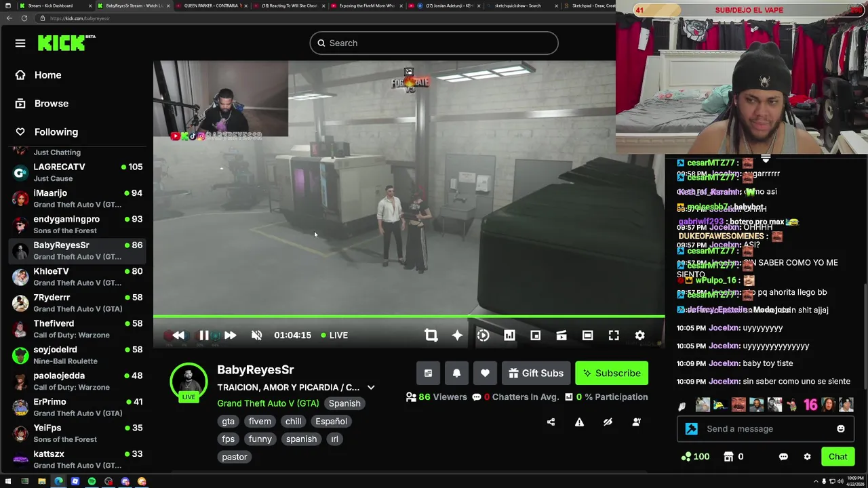Click the user moderation icon
The width and height of the screenshot is (868, 488).
point(636,422)
